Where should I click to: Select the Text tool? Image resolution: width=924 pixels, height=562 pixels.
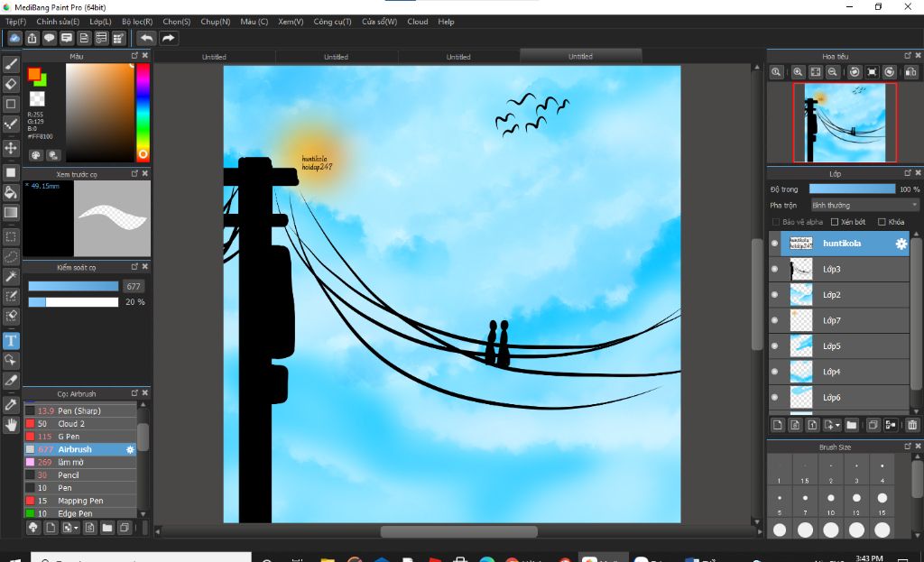click(11, 340)
